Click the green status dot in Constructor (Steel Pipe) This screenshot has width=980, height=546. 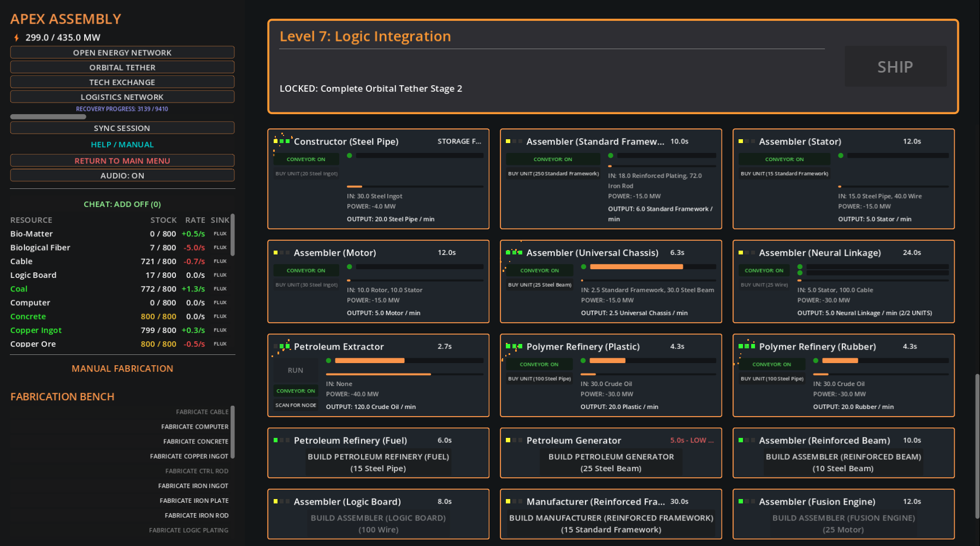coord(350,156)
